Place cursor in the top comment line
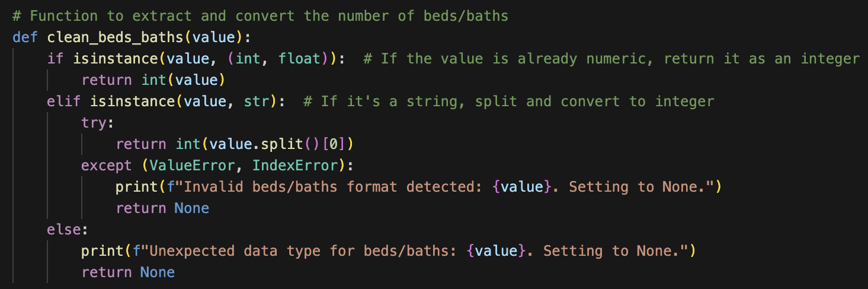This screenshot has width=868, height=289. tap(260, 16)
